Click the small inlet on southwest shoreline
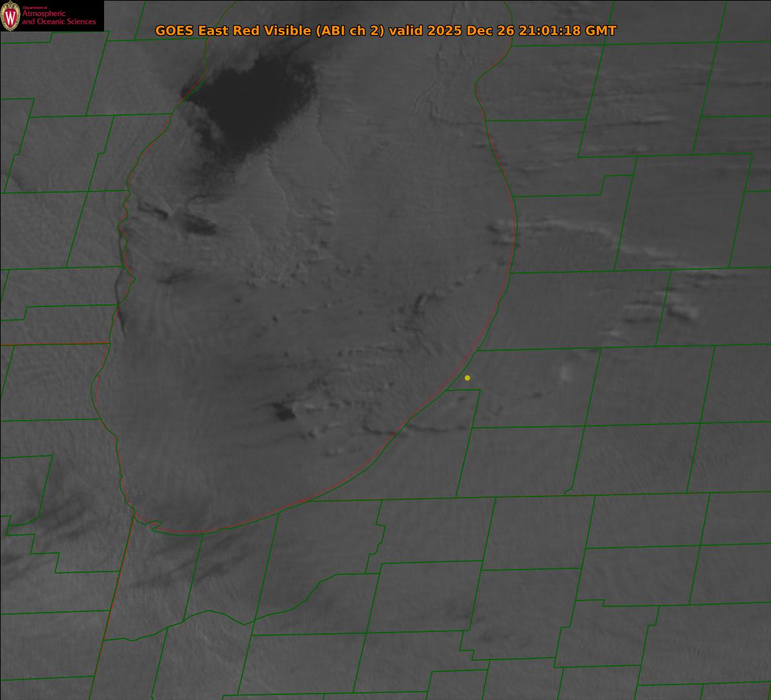 [x=153, y=526]
